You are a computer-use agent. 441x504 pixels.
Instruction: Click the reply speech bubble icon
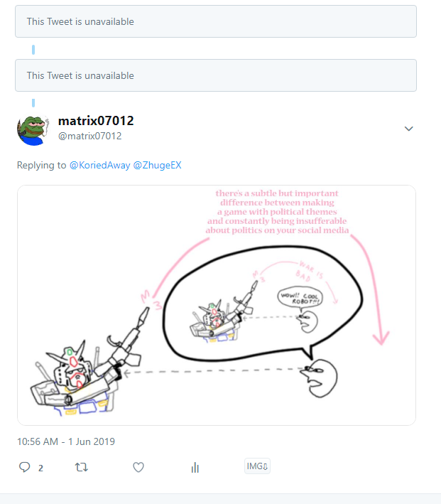pyautogui.click(x=25, y=467)
